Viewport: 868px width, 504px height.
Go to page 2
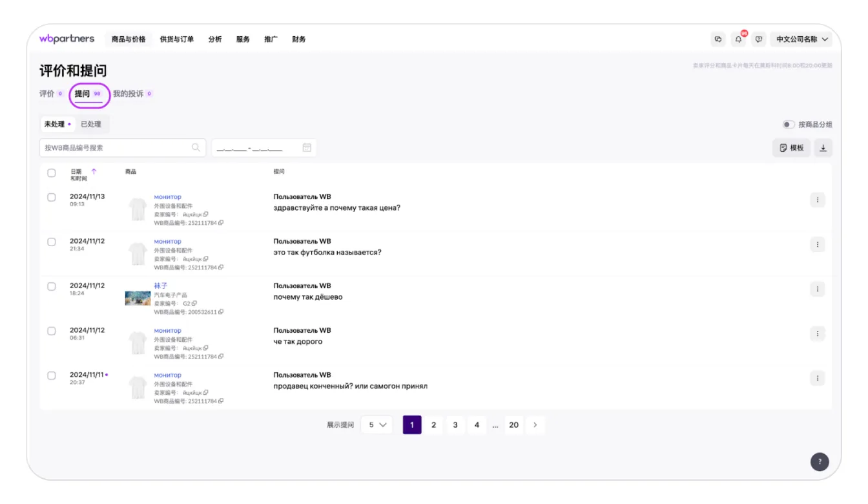pyautogui.click(x=434, y=425)
